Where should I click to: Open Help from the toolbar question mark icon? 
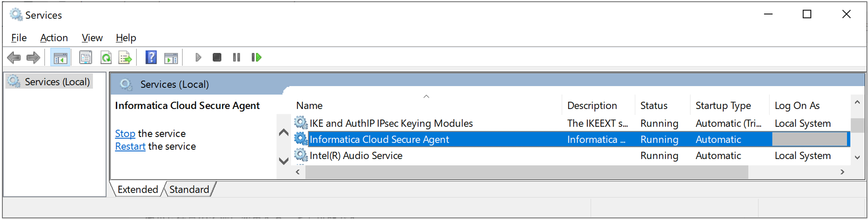click(x=151, y=57)
